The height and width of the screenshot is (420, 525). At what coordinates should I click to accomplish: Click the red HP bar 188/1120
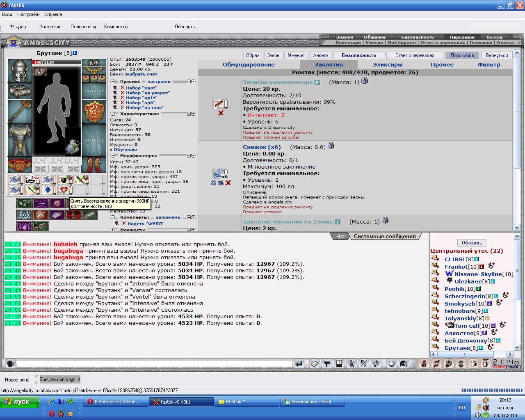point(57,62)
